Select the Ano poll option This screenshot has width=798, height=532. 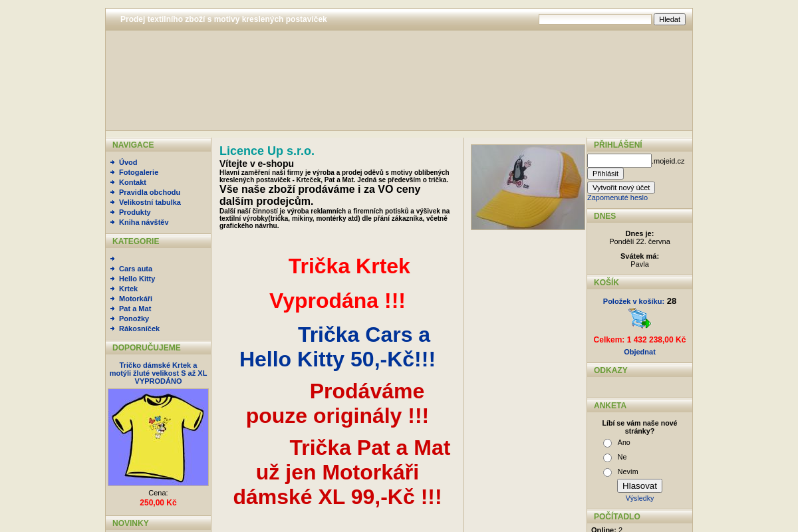(607, 443)
